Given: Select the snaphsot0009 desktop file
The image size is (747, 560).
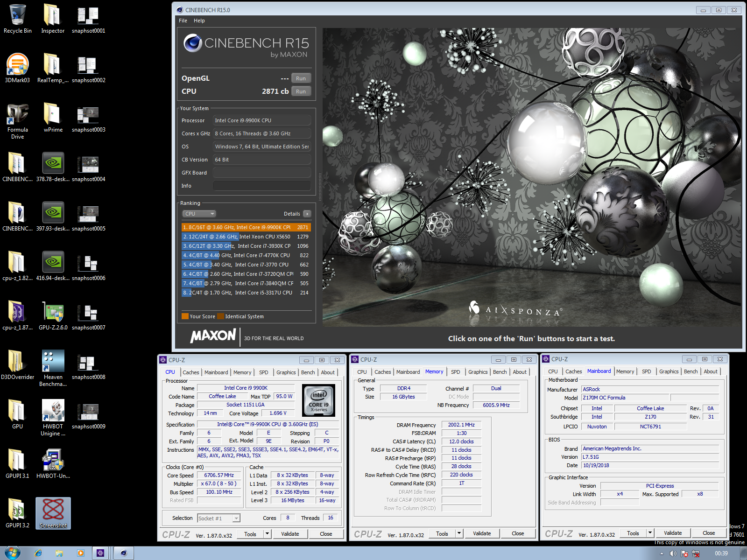Looking at the screenshot, I should pyautogui.click(x=88, y=414).
